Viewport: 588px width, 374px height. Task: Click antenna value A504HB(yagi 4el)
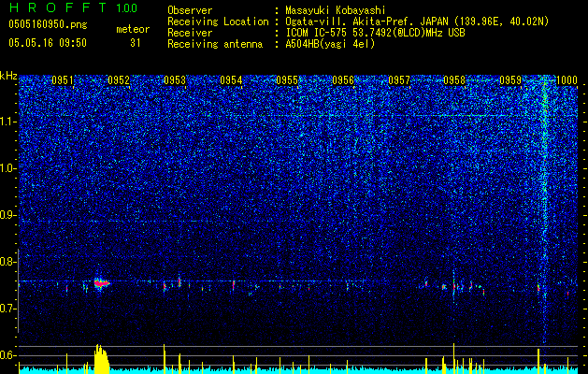330,44
